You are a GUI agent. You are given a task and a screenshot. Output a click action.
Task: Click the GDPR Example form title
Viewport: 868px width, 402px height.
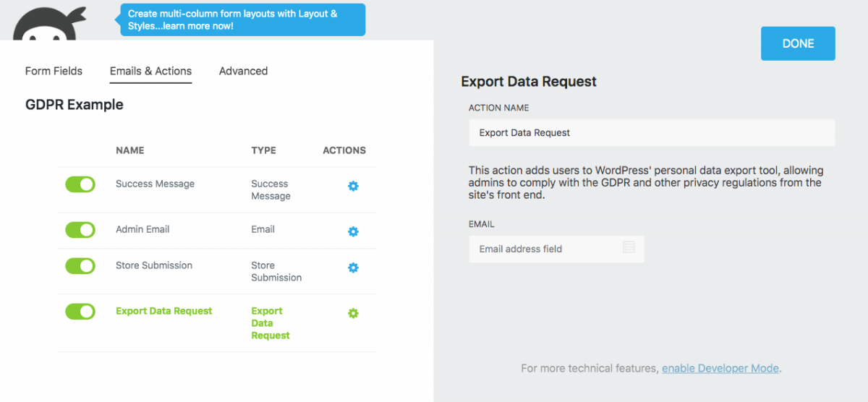click(x=75, y=105)
